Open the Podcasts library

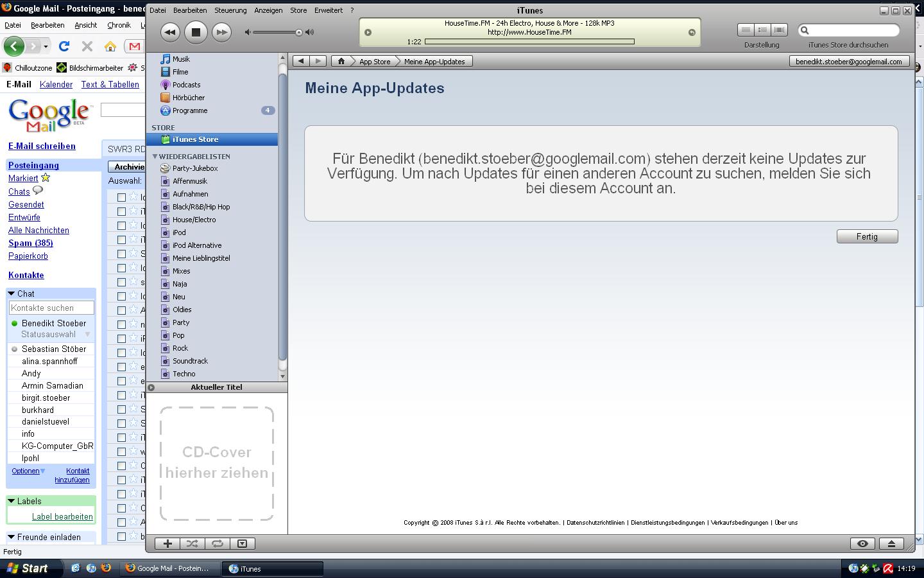(186, 85)
